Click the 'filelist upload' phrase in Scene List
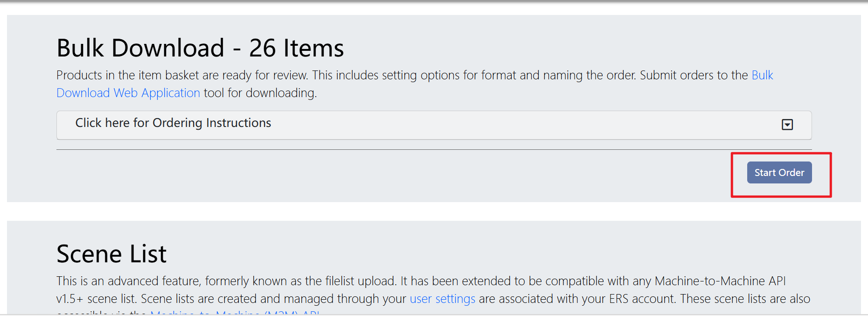This screenshot has width=868, height=316. point(360,281)
